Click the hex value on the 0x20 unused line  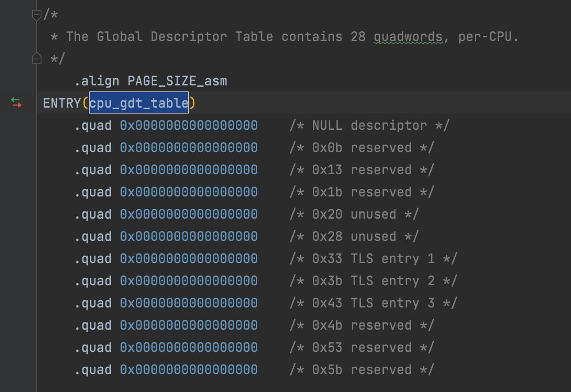[x=189, y=214]
